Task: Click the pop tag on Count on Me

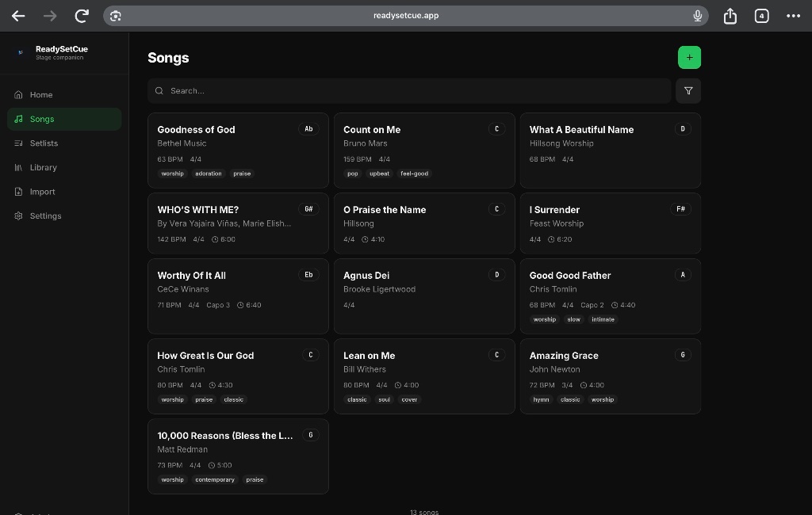Action: (353, 174)
